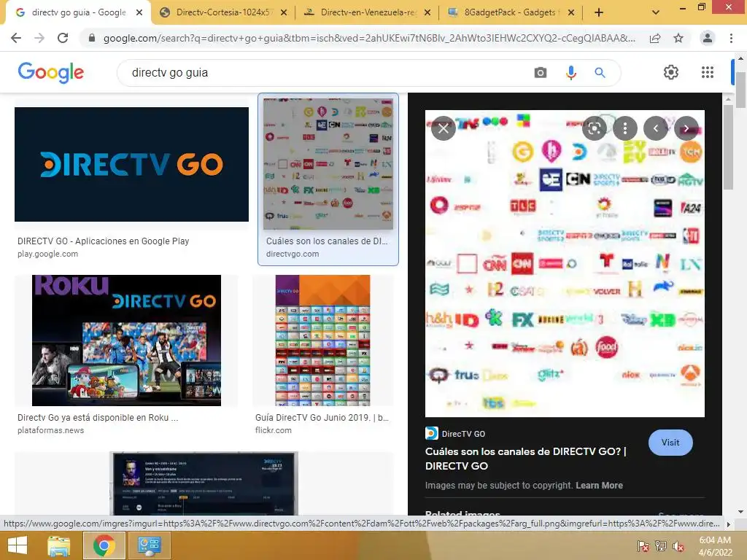Viewport: 747px width, 560px height.
Task: Click the muted volume tray icon
Action: click(678, 546)
